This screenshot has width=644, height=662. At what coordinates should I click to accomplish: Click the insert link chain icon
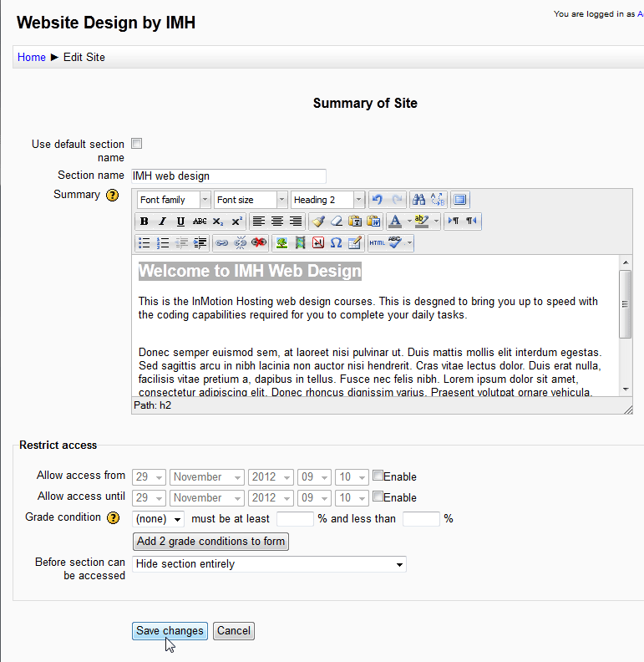coord(221,242)
